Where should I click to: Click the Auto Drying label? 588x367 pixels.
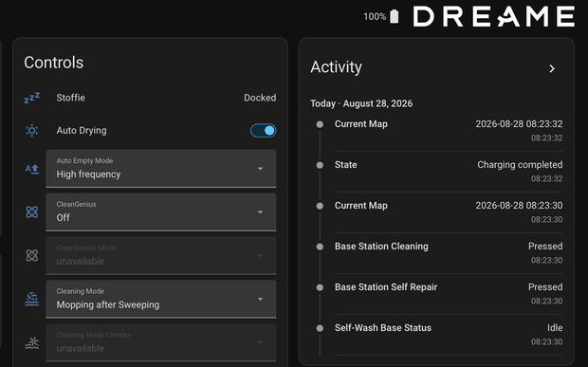point(82,131)
